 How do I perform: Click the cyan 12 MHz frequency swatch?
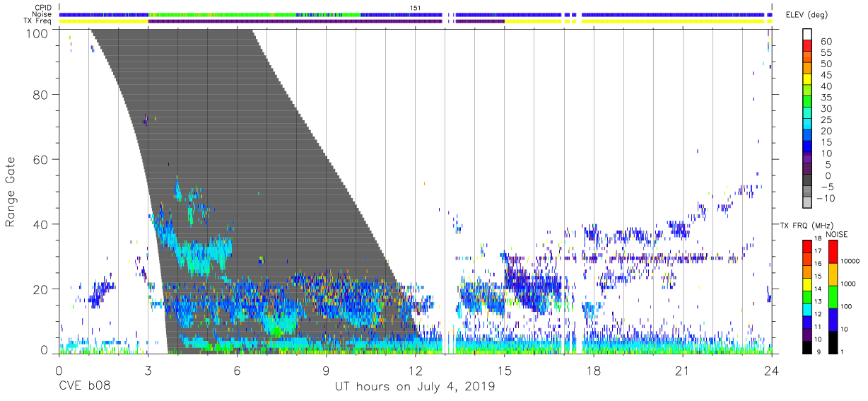(807, 309)
